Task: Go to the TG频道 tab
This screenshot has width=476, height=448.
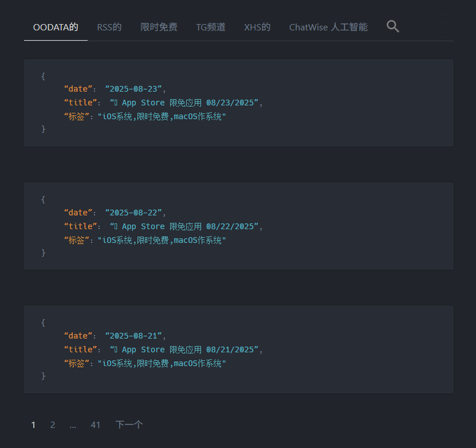Action: pyautogui.click(x=211, y=27)
